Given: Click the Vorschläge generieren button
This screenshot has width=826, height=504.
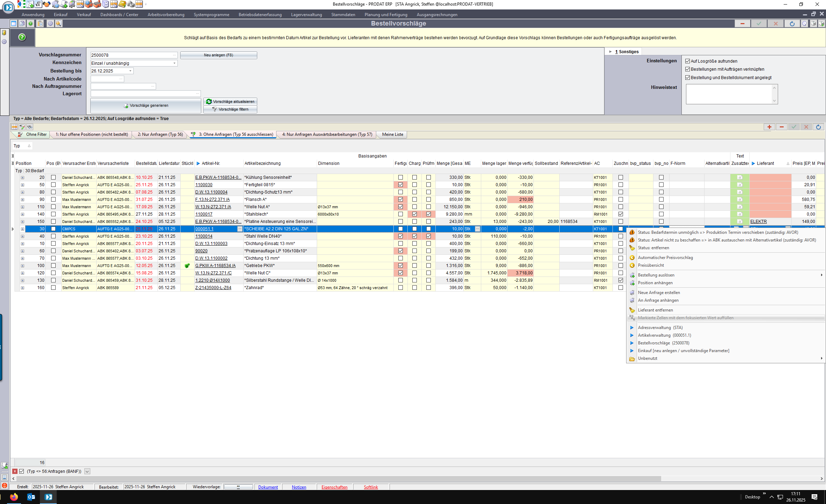Looking at the screenshot, I should [x=146, y=105].
